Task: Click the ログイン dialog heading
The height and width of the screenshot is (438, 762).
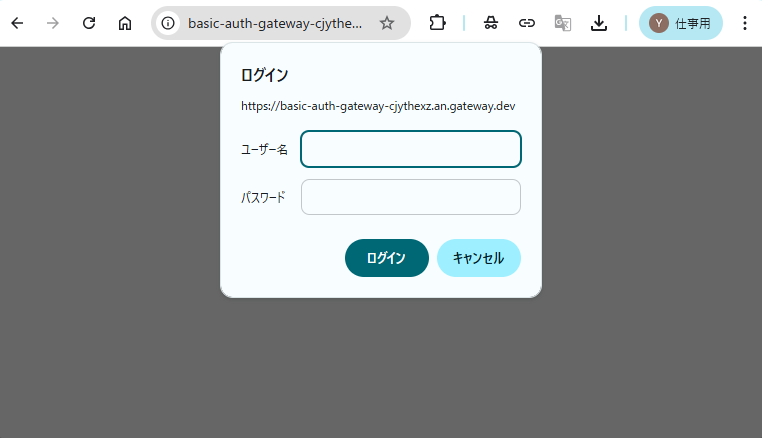Action: [x=264, y=75]
